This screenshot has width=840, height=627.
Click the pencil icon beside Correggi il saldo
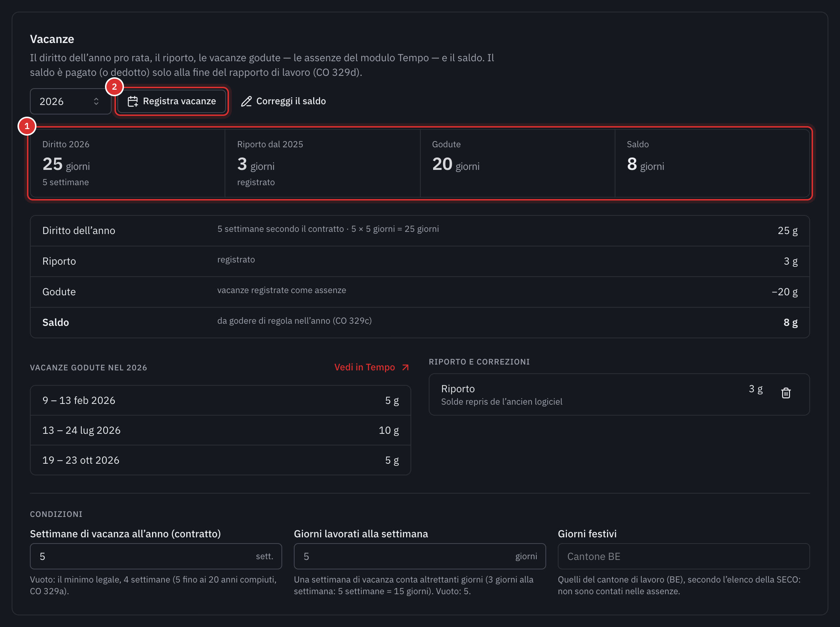tap(246, 101)
